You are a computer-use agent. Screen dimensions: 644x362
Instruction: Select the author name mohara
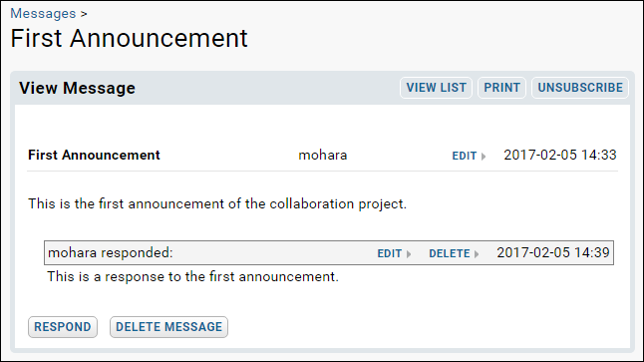(x=322, y=156)
